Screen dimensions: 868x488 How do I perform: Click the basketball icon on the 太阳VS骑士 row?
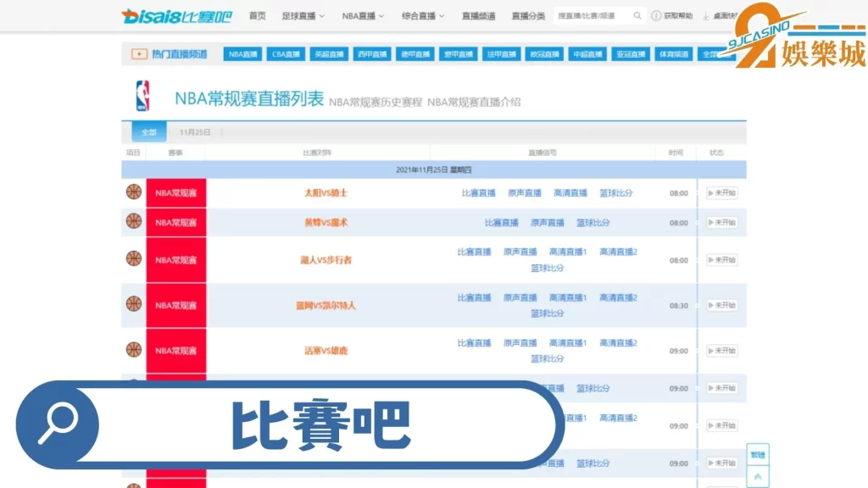pyautogui.click(x=132, y=191)
